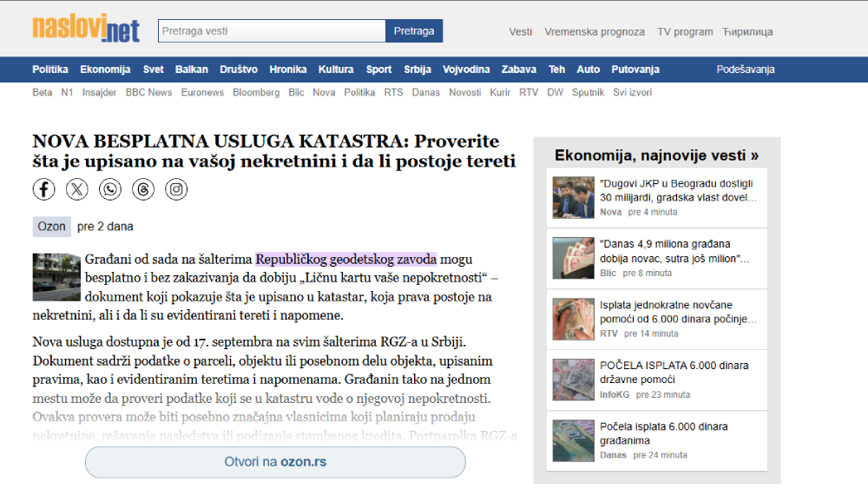Open Vojvodina category menu
Viewport: 868px width, 489px height.
466,69
